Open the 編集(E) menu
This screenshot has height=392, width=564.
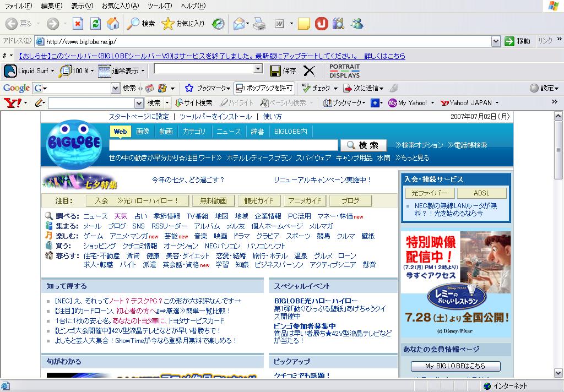51,6
